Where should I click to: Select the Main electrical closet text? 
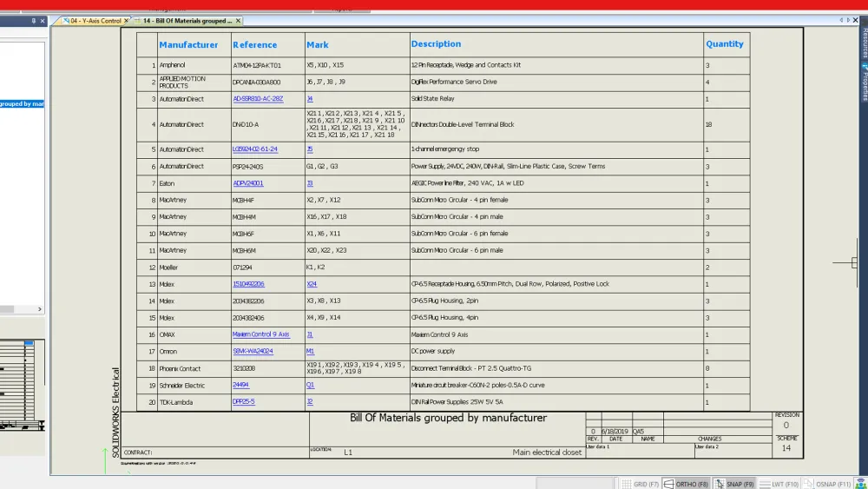click(547, 453)
